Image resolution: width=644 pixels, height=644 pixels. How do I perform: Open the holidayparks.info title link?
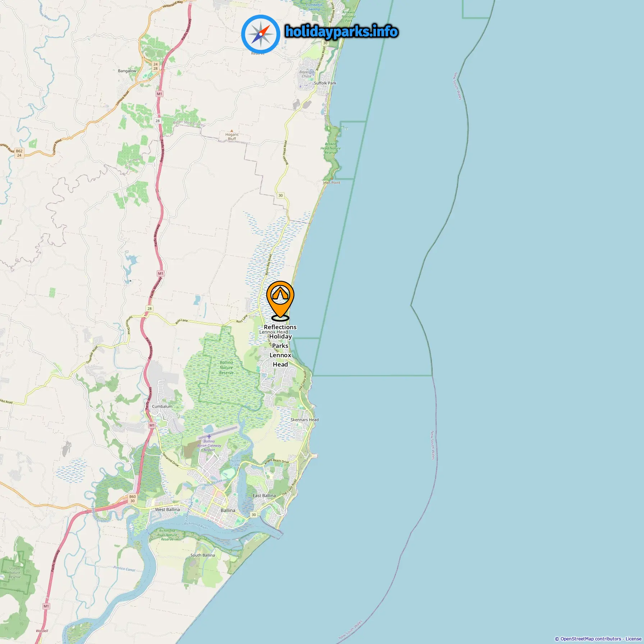point(341,32)
